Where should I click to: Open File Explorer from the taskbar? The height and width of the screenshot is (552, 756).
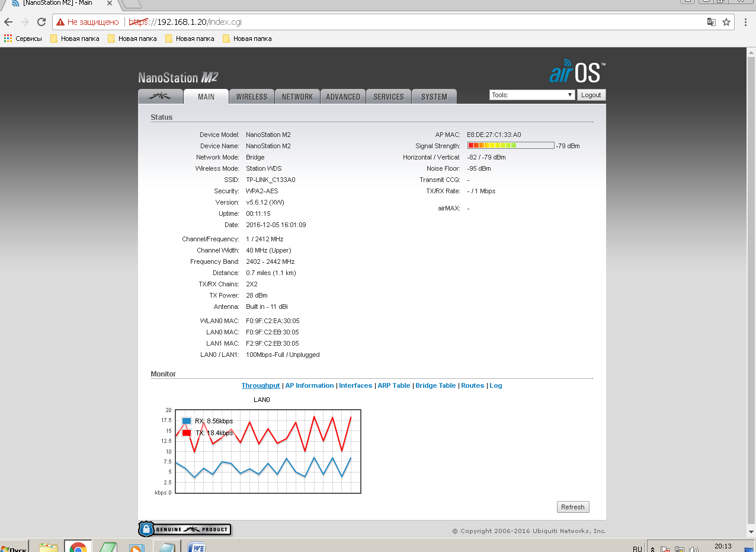point(49,547)
